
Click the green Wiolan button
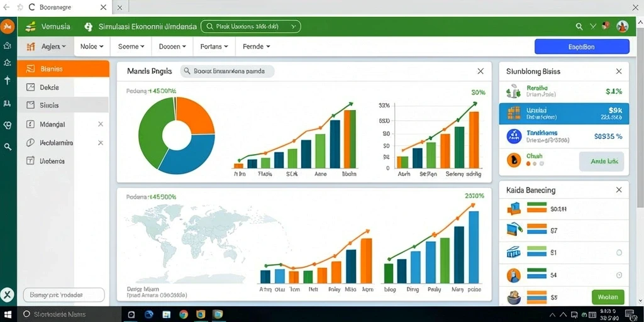pos(608,297)
